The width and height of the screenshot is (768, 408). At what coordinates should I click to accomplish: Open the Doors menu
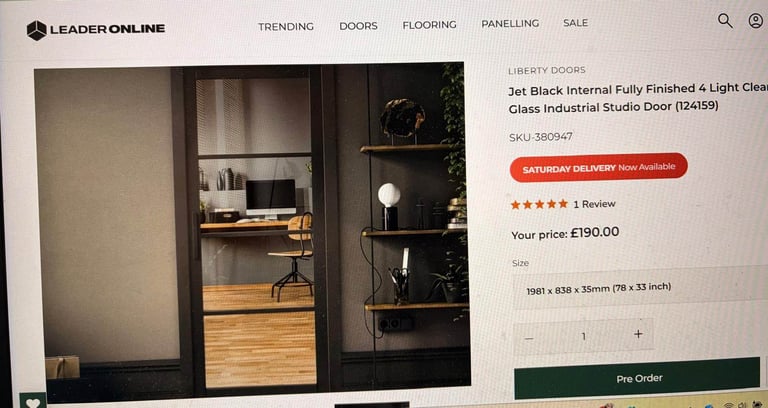pos(358,25)
